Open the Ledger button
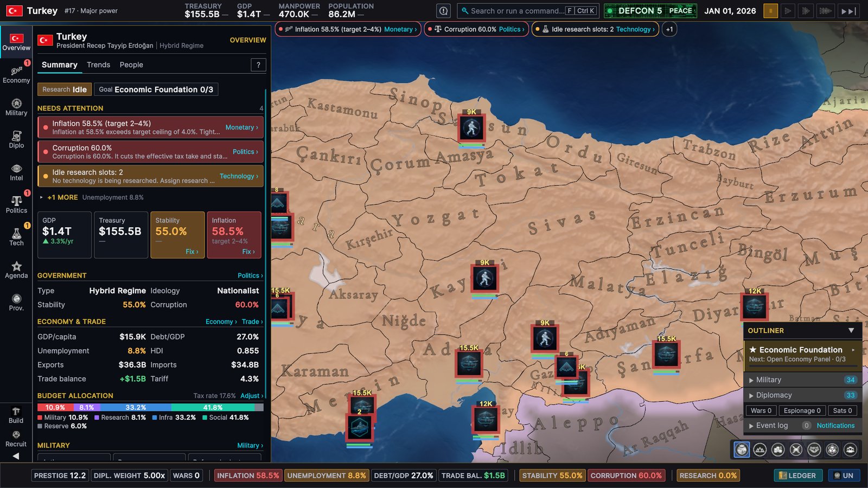The width and height of the screenshot is (868, 488). 798,476
